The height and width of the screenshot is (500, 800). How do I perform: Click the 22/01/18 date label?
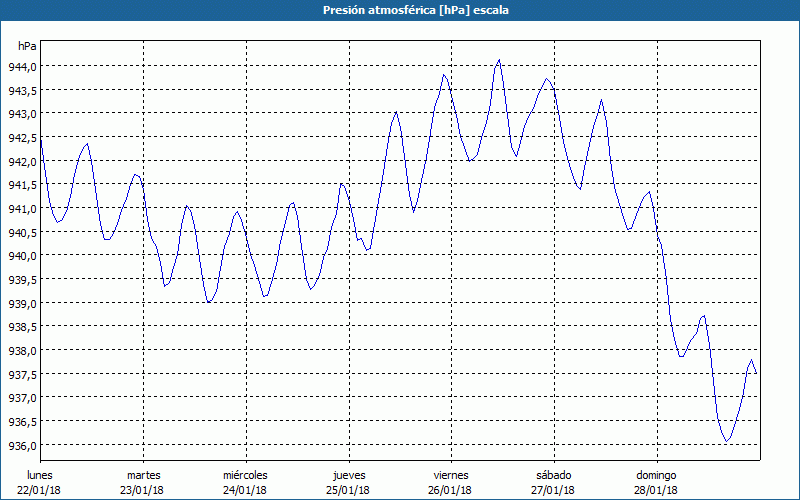(x=40, y=489)
